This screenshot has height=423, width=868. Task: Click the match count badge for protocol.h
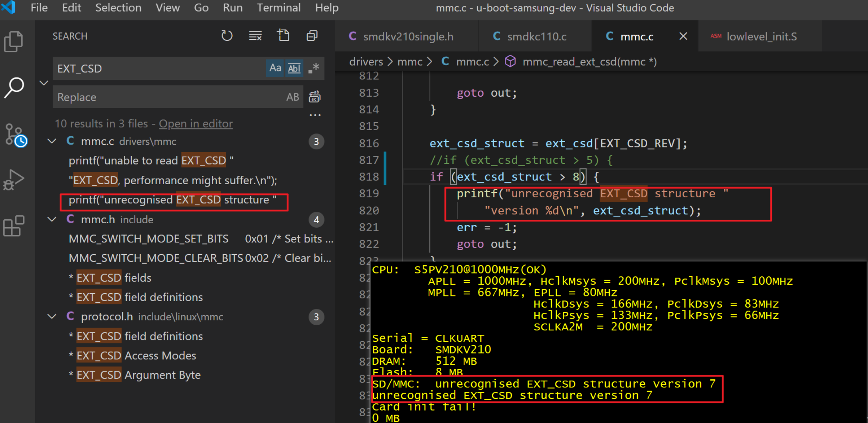coord(316,317)
